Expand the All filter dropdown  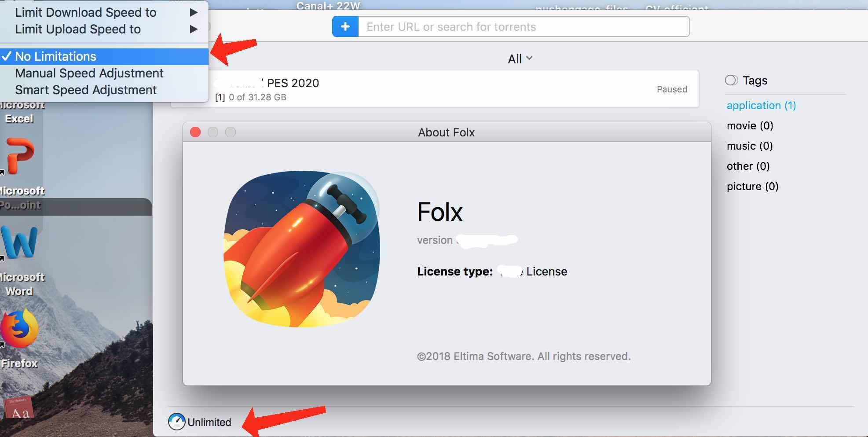pos(520,59)
